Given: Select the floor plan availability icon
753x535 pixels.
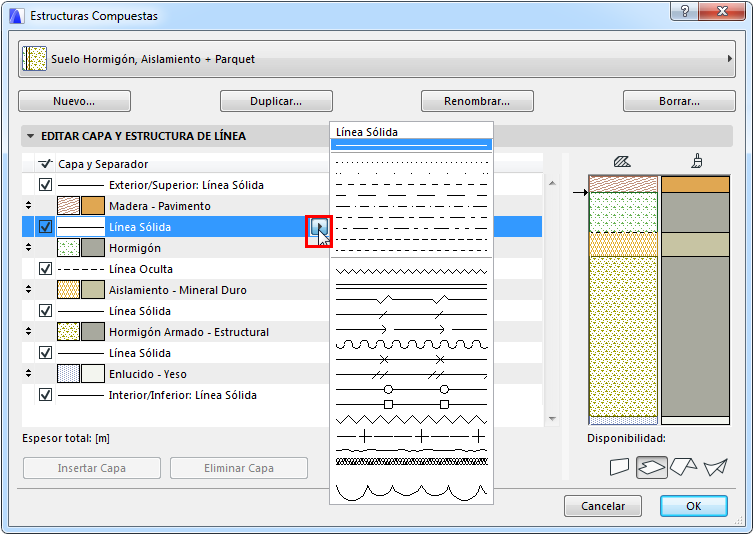Looking at the screenshot, I should tap(619, 466).
